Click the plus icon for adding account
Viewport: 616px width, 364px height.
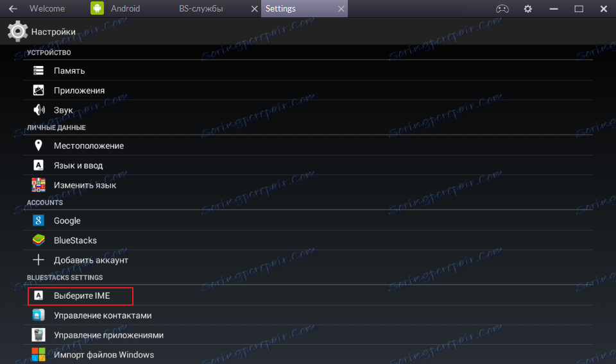(x=38, y=260)
